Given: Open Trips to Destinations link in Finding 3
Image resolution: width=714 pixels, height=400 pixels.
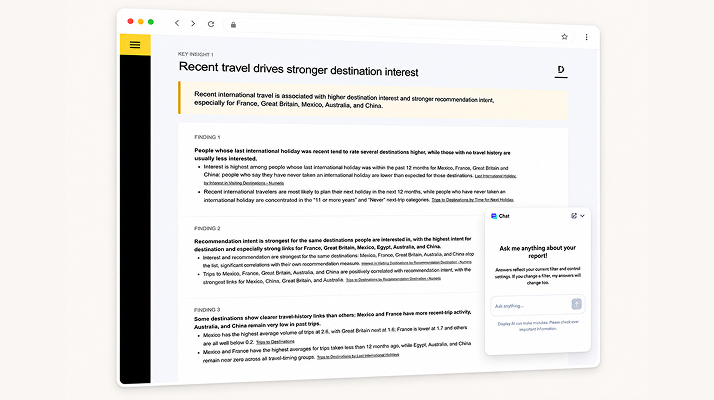Looking at the screenshot, I should click(x=275, y=341).
